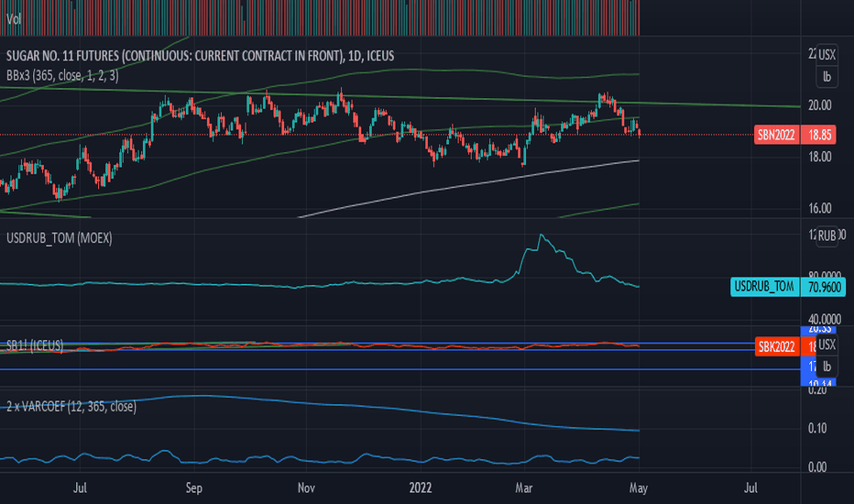This screenshot has width=854, height=504.
Task: Click the Mar label on time axis
Action: pos(524,488)
